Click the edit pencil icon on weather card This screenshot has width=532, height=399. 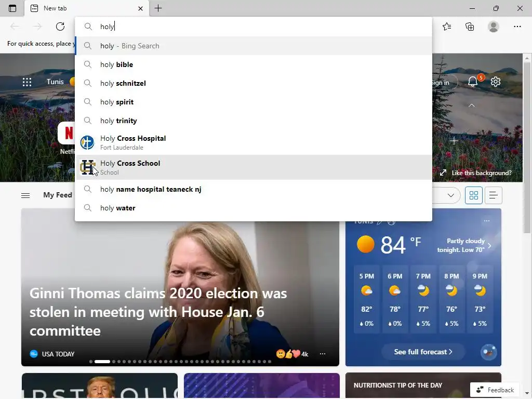tap(380, 222)
